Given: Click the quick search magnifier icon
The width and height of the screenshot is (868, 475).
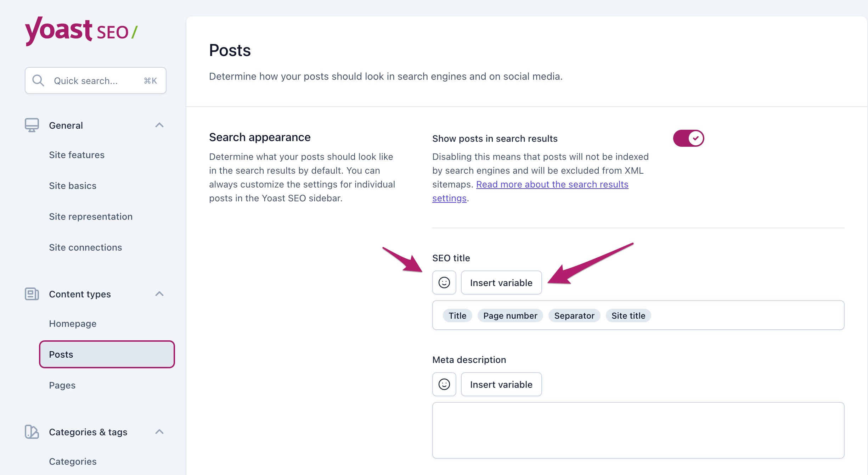Looking at the screenshot, I should tap(38, 81).
